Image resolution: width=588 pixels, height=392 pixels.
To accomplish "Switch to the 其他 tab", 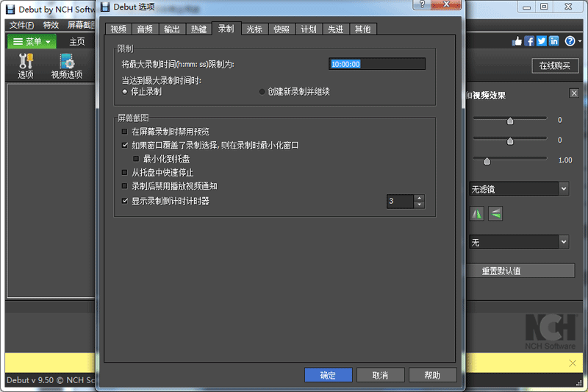I will tap(362, 29).
